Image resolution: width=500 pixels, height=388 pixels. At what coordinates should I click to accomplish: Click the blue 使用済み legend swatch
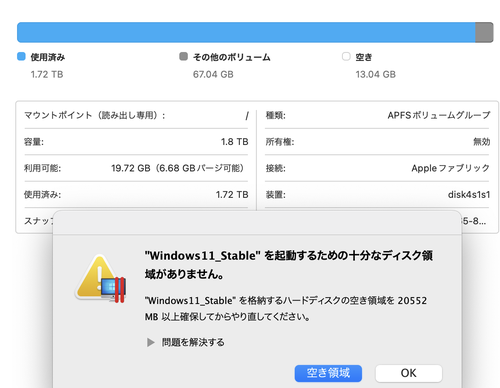[21, 56]
